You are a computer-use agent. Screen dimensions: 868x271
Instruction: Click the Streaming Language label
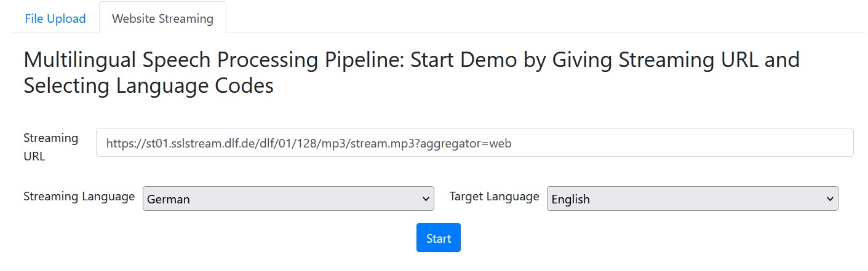(79, 197)
